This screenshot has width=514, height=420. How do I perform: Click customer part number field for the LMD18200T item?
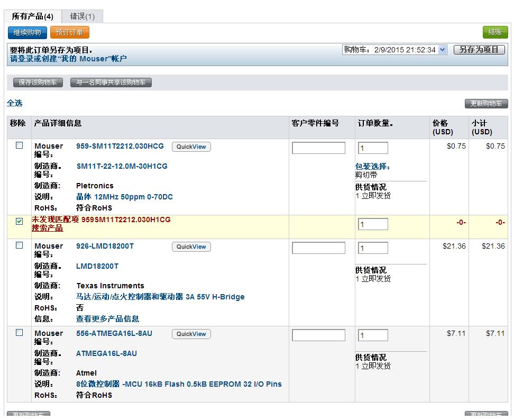point(318,248)
